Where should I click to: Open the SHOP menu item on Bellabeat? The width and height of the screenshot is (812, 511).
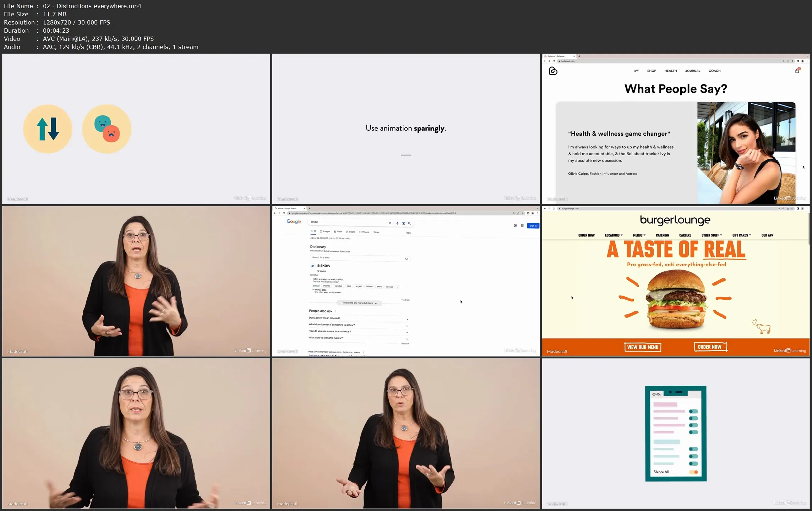coord(652,71)
